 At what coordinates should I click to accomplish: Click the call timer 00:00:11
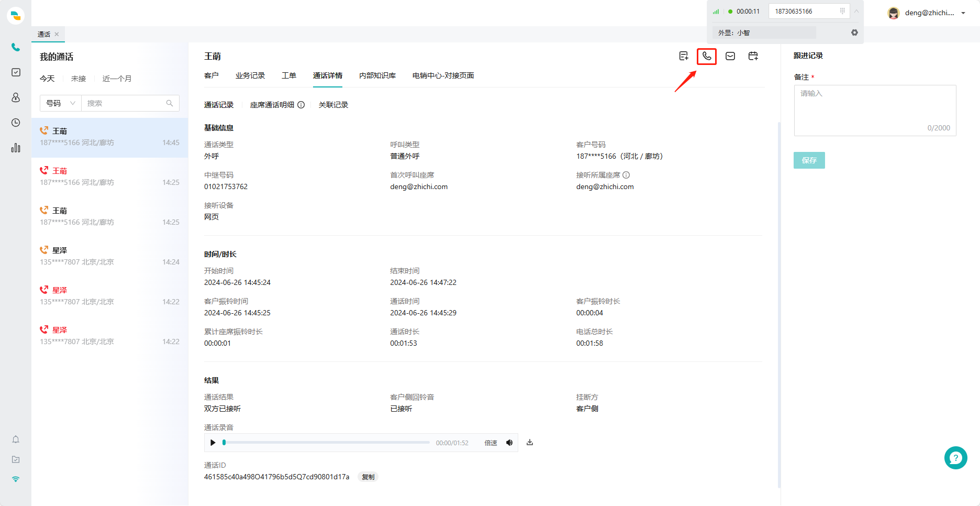748,12
